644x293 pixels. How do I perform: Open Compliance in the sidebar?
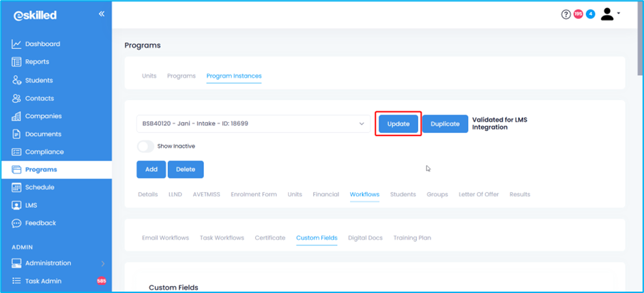44,152
